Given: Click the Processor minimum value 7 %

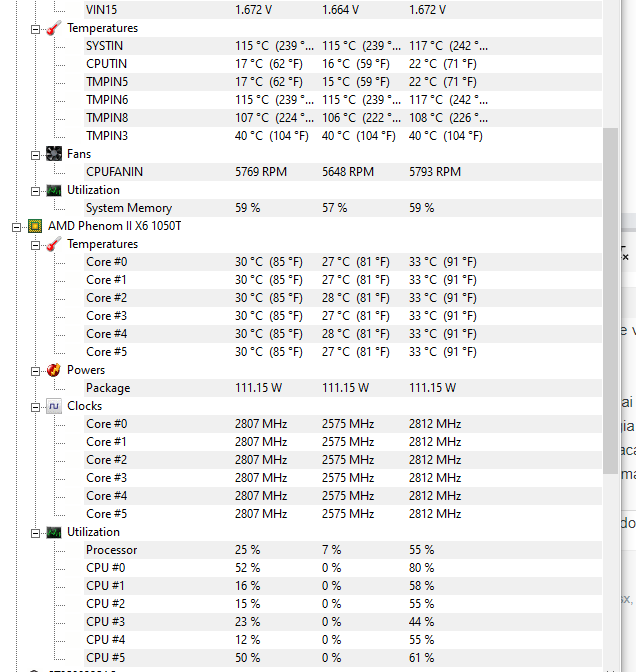Looking at the screenshot, I should click(x=331, y=550).
